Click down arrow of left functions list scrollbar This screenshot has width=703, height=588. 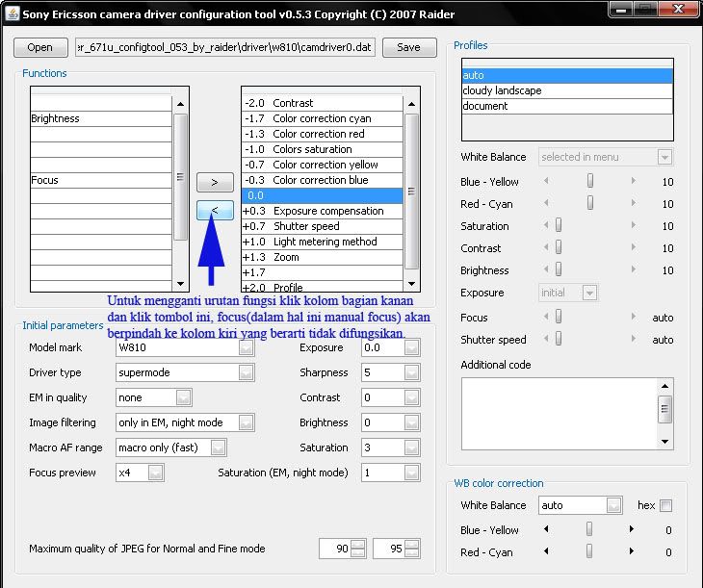pos(180,284)
